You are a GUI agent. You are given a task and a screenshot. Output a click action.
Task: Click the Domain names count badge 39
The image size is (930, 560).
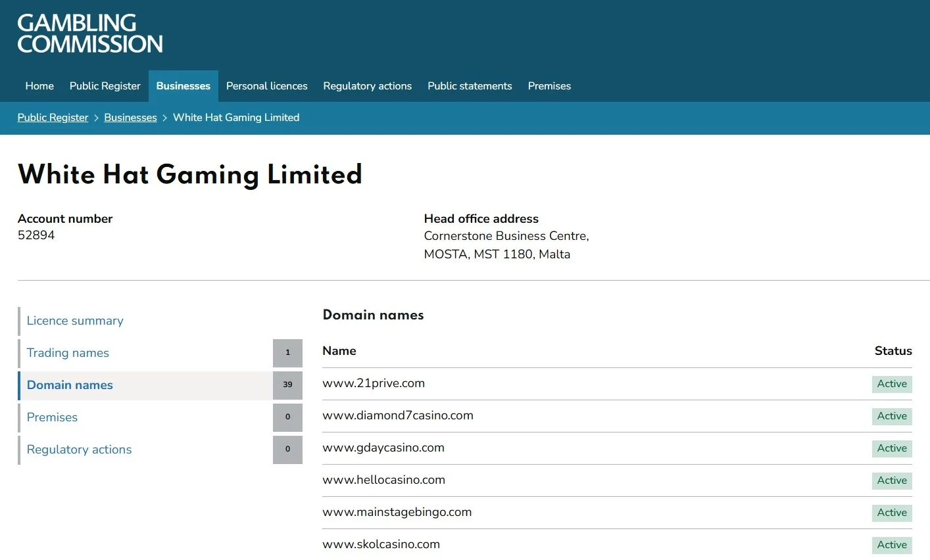(x=287, y=385)
